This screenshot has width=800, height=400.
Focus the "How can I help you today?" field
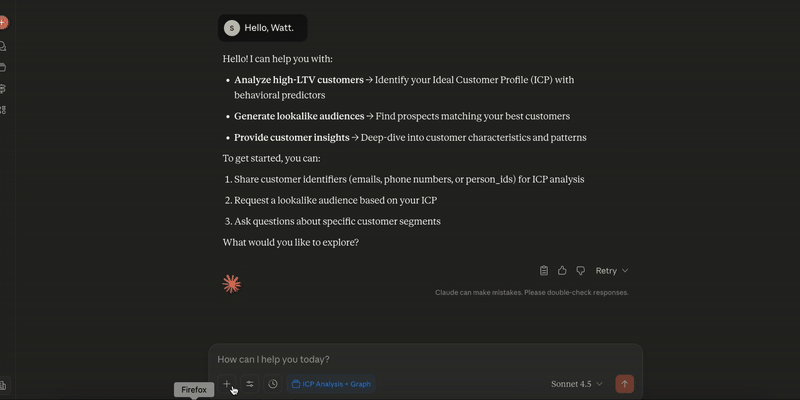tap(425, 359)
